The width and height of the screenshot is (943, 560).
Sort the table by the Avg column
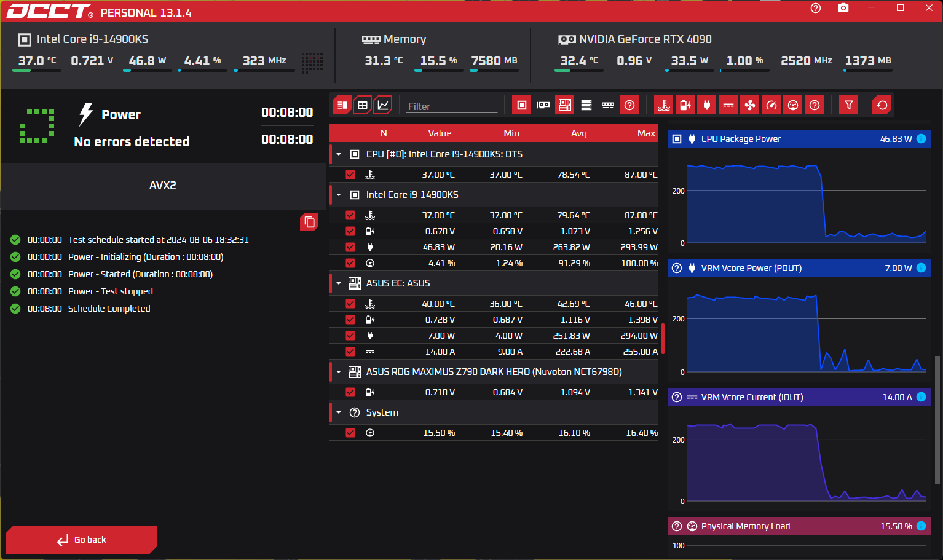point(578,133)
